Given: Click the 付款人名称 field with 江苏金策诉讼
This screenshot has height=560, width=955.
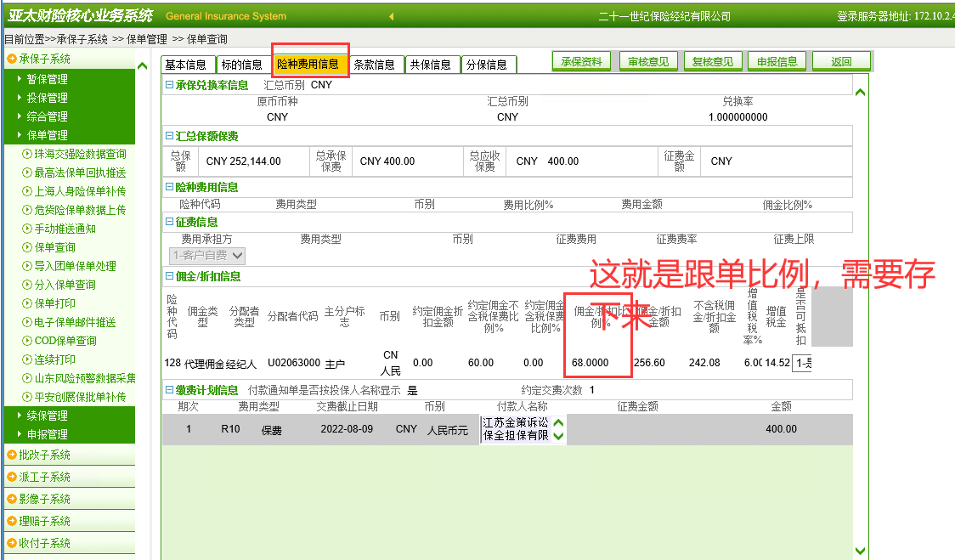Looking at the screenshot, I should [516, 429].
